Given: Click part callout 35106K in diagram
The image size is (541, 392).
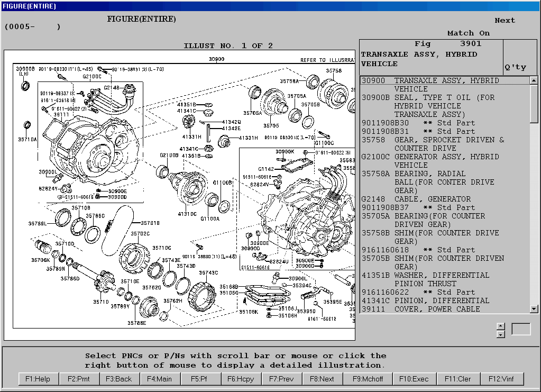Looking at the screenshot, I should [249, 312].
